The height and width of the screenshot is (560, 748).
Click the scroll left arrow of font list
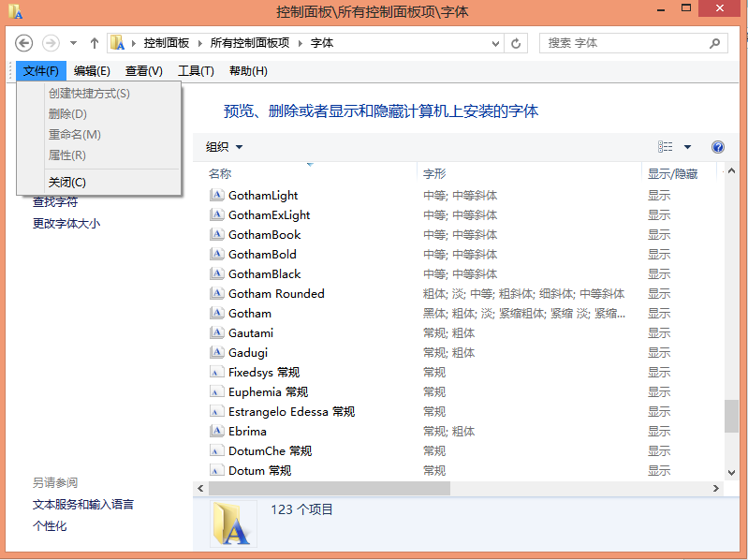click(200, 488)
